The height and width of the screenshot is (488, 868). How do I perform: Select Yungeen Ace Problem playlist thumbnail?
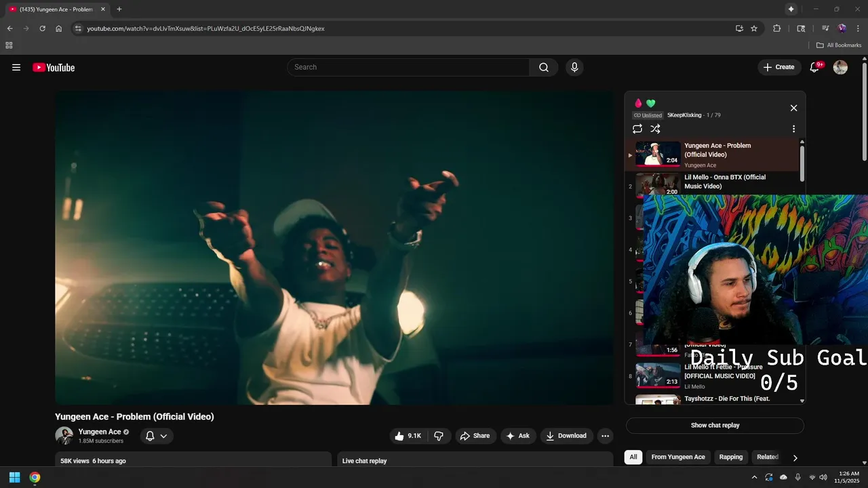[658, 154]
